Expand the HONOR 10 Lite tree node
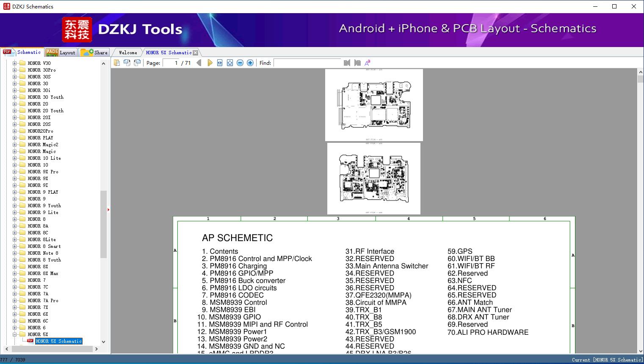The width and height of the screenshot is (644, 364). coord(15,158)
